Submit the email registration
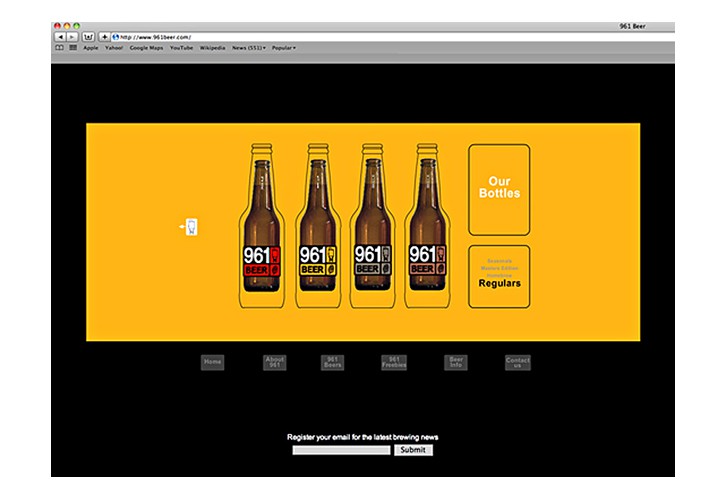726x500 pixels. pyautogui.click(x=413, y=450)
